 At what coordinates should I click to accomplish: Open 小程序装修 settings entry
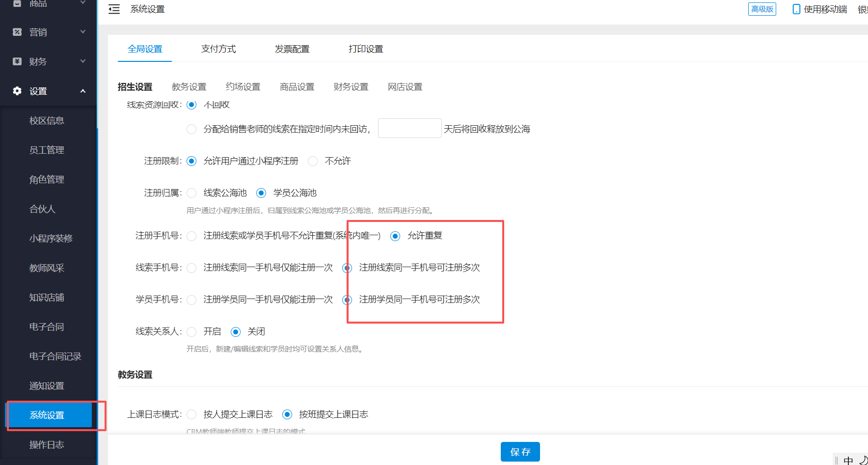pos(51,238)
